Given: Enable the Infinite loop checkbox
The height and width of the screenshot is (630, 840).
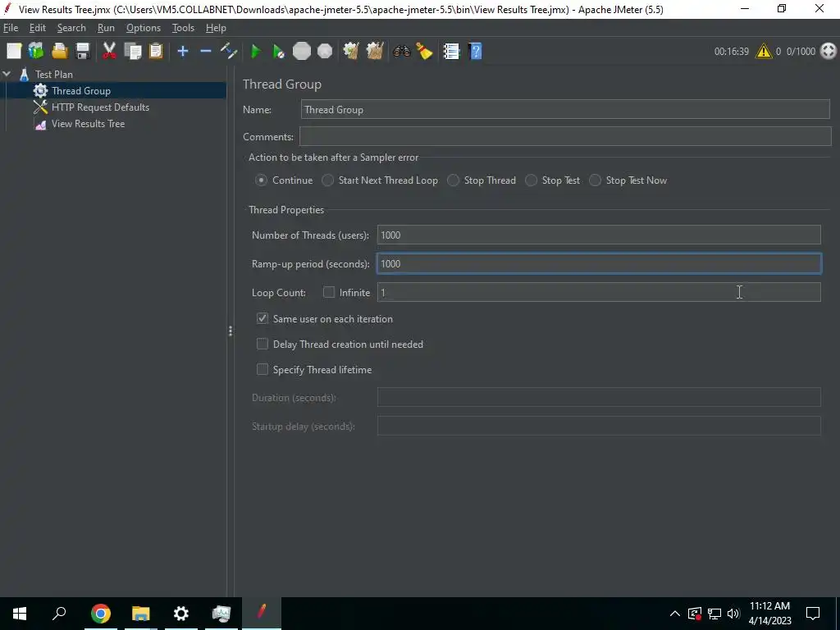Looking at the screenshot, I should [x=329, y=292].
